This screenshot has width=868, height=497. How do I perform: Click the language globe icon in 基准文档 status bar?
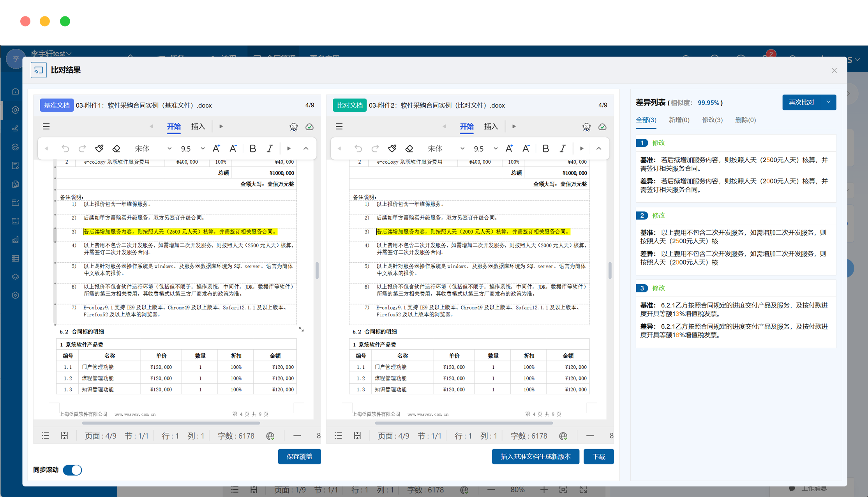coord(270,436)
